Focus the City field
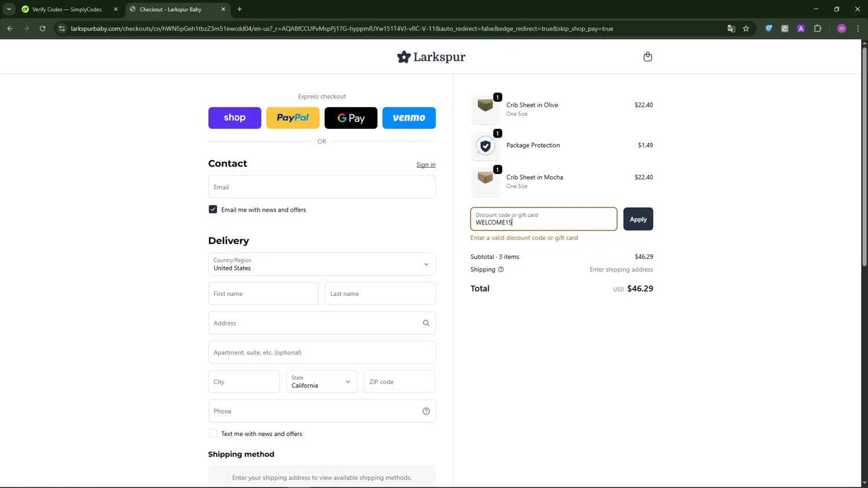This screenshot has height=488, width=868. pos(244,382)
